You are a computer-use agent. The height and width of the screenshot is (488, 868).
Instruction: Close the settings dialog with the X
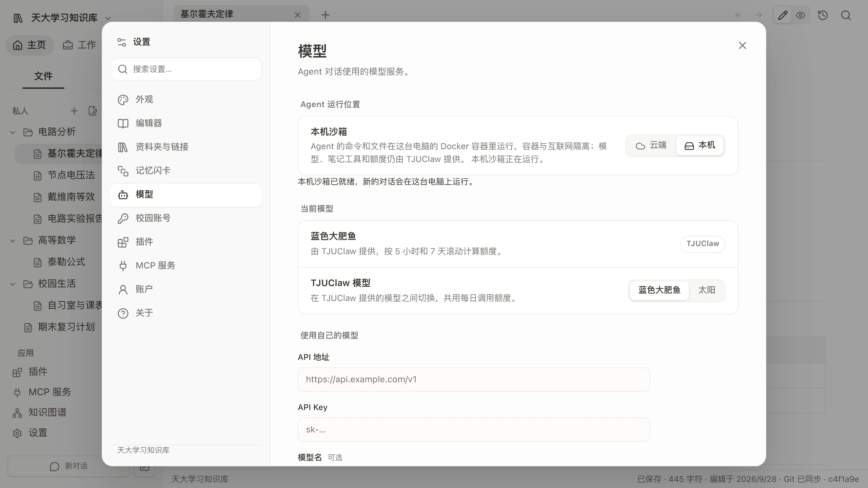pyautogui.click(x=742, y=45)
